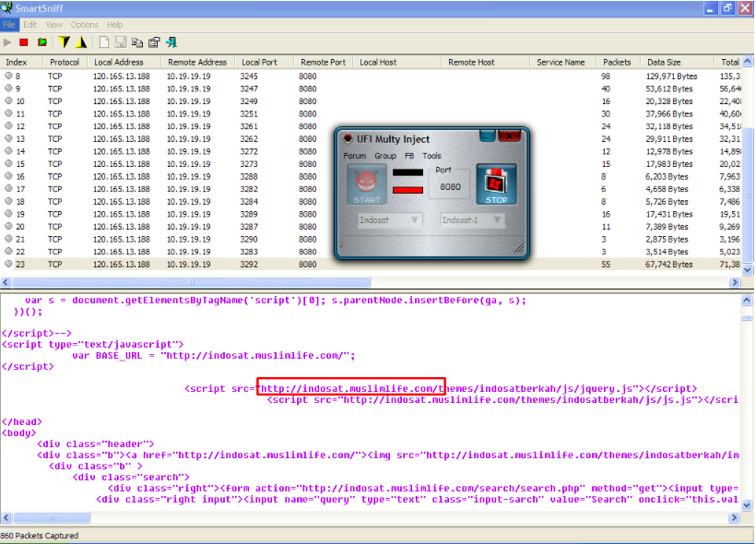Screen dimensions: 756x544
Task: Click the SmartSniff title bar app icon
Action: 6,7
